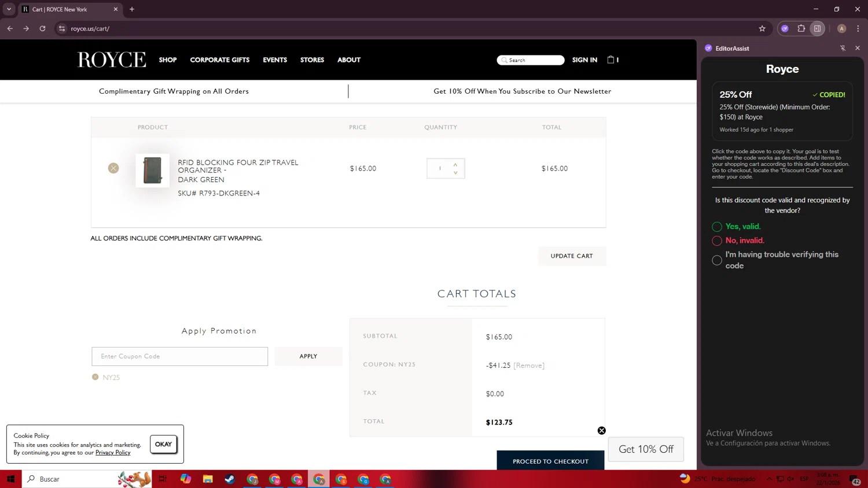Screen dimensions: 868x488
Task: Click the $123.75 total amount
Action: click(x=499, y=423)
